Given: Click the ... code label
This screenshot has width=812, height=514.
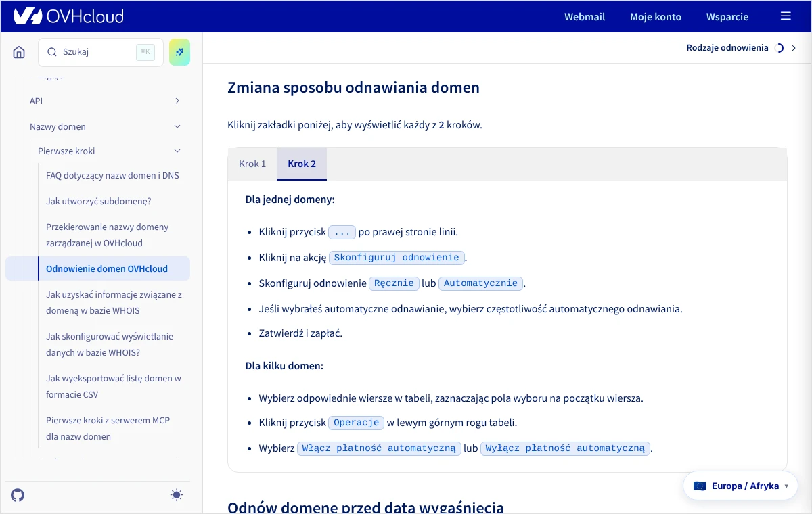Looking at the screenshot, I should [342, 232].
